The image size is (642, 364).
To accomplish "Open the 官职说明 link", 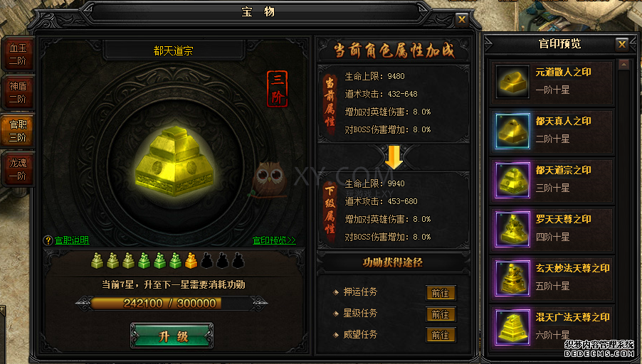I will pyautogui.click(x=72, y=240).
